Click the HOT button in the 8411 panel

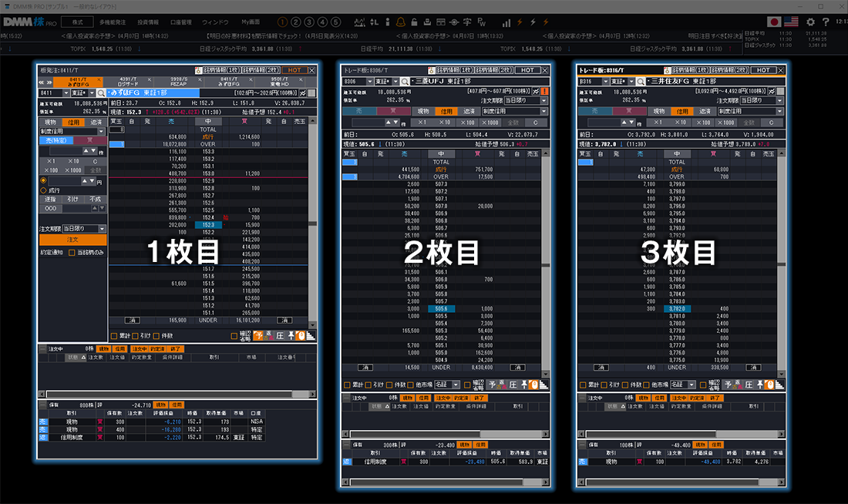pos(294,70)
